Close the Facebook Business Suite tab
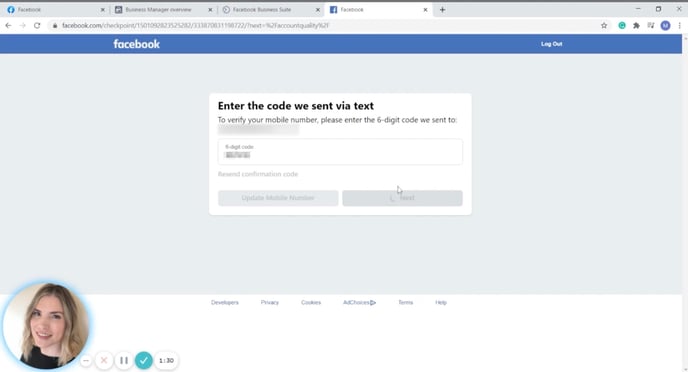The height and width of the screenshot is (372, 688). (318, 10)
